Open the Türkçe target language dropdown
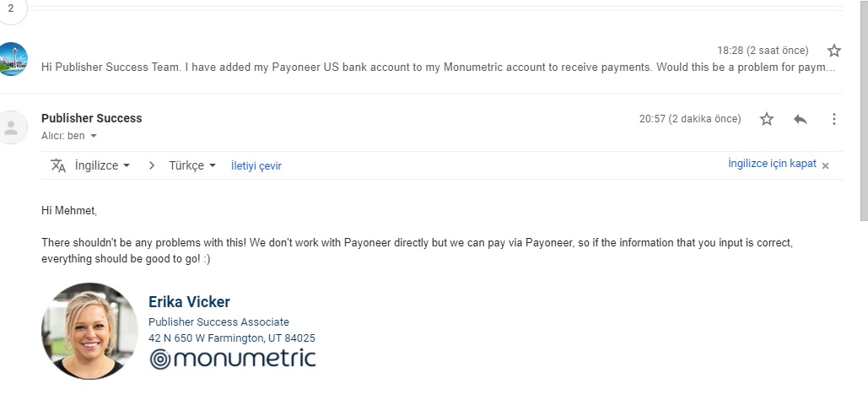The image size is (868, 416). pos(192,165)
